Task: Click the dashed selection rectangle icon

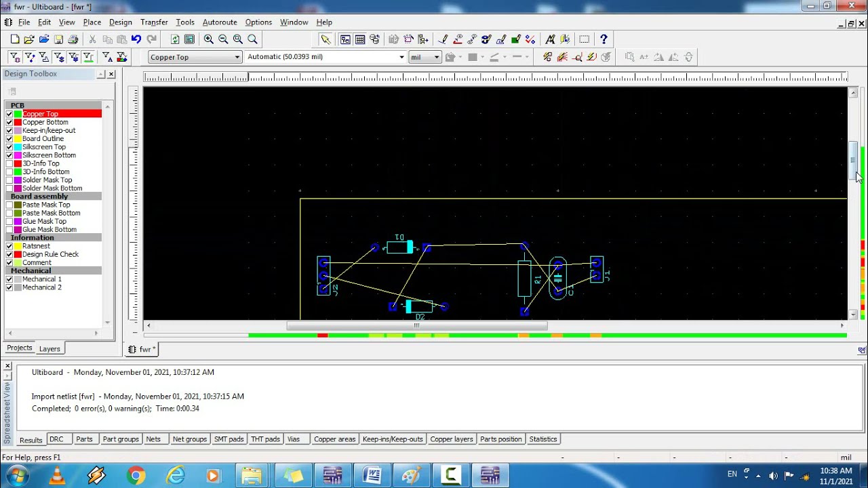Action: coord(585,39)
